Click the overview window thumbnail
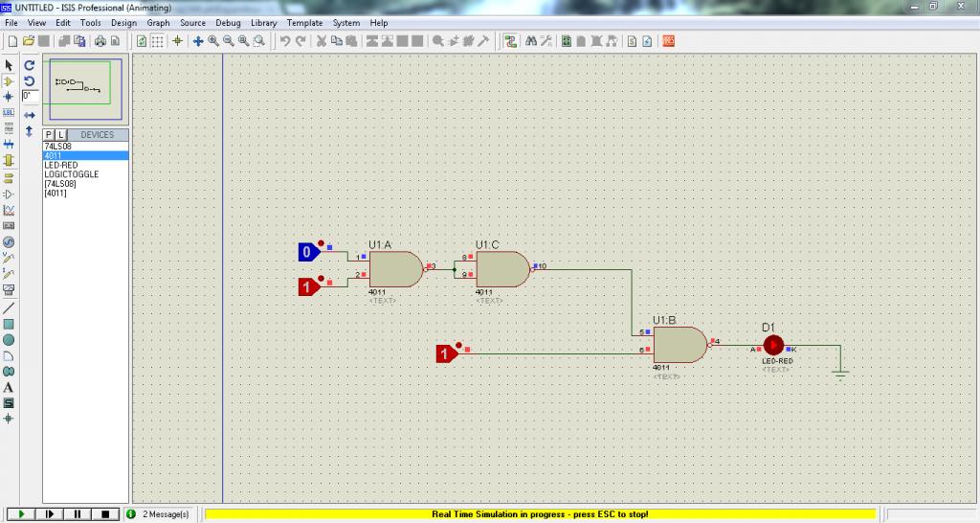Image resolution: width=980 pixels, height=523 pixels. 85,89
